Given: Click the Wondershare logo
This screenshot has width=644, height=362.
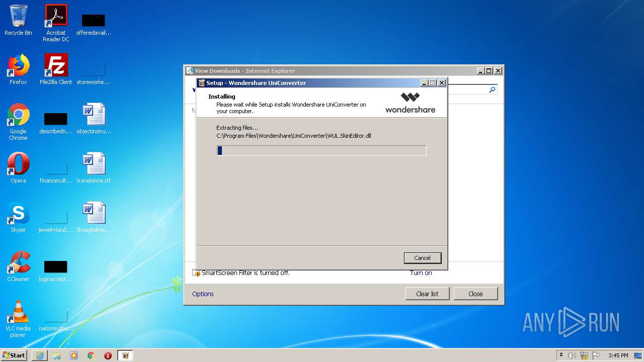Looking at the screenshot, I should click(x=410, y=103).
